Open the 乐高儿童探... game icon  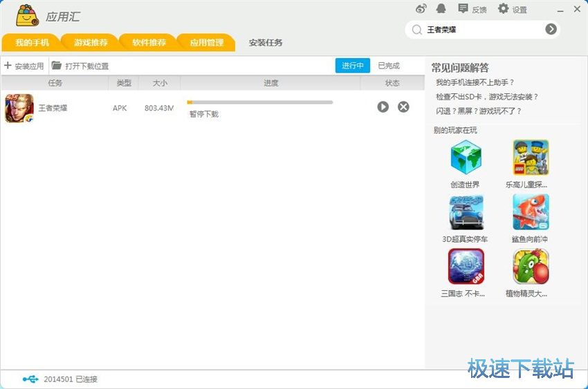pyautogui.click(x=531, y=158)
